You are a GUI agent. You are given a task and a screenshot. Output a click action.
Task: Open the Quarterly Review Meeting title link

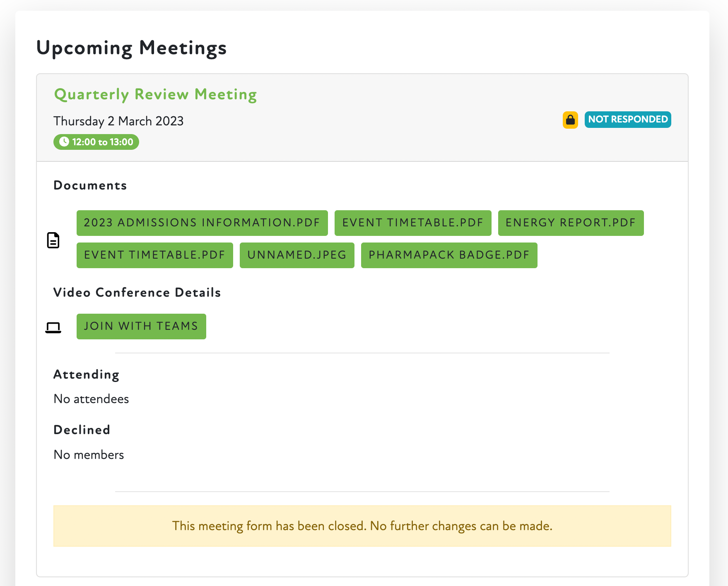155,94
